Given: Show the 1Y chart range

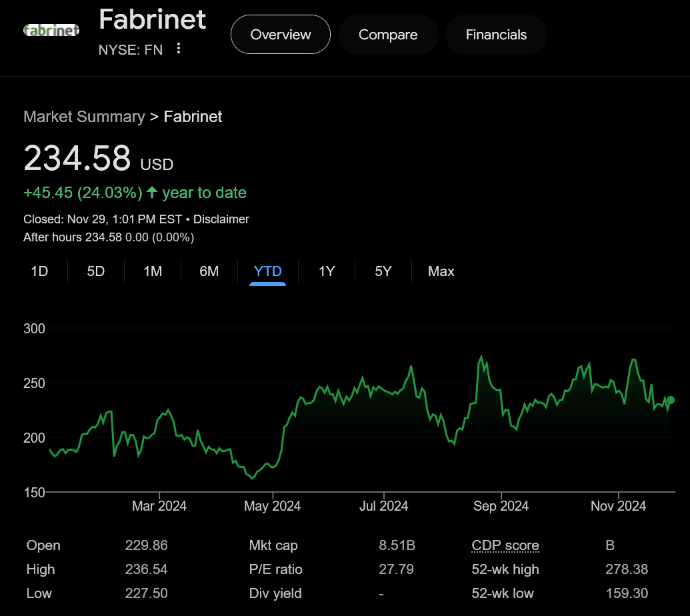Looking at the screenshot, I should [327, 271].
